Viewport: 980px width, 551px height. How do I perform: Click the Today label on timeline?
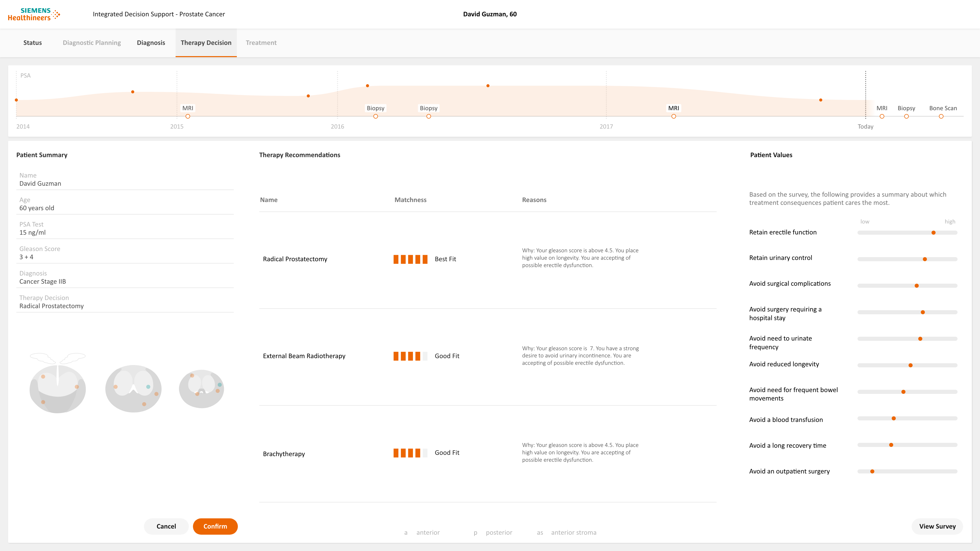pos(865,127)
